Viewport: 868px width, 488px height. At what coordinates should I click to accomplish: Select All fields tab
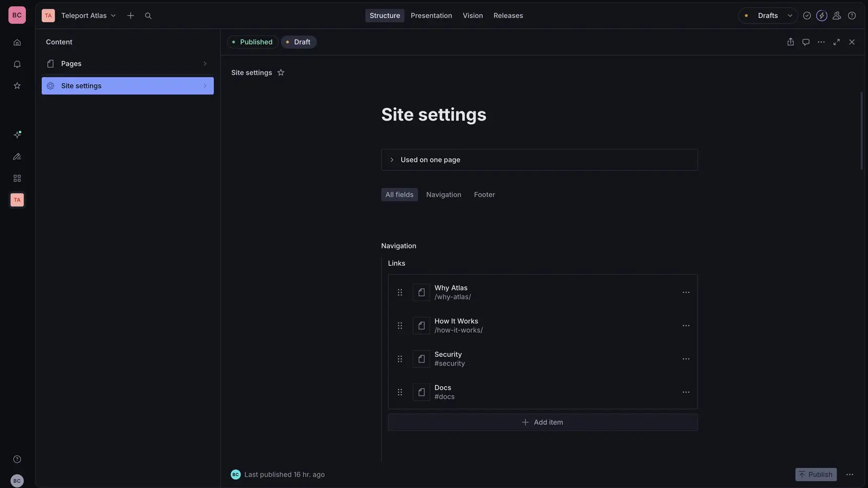click(x=399, y=195)
